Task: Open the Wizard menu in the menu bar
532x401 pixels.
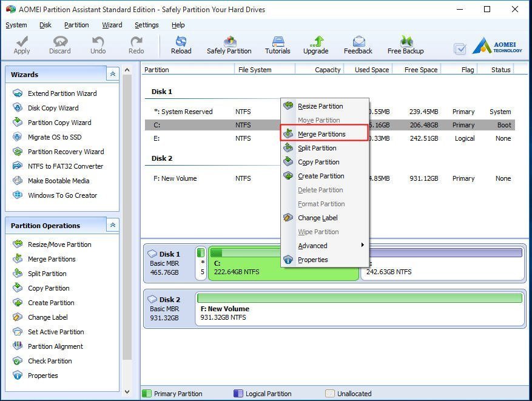Action: 112,25
